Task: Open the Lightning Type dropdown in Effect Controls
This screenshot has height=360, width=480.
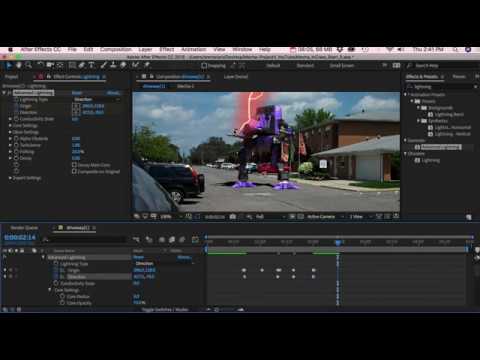Action: (x=96, y=99)
